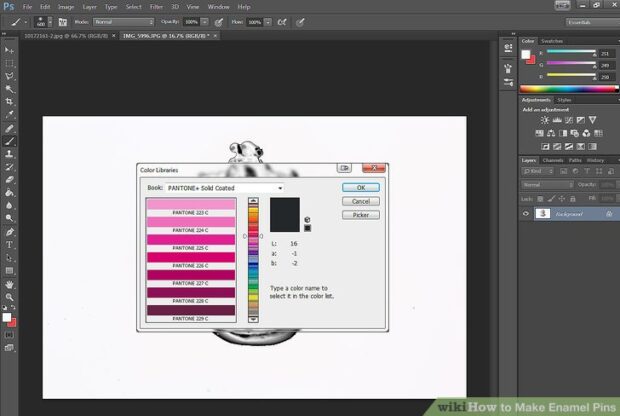Select the Eraser tool

9,180
